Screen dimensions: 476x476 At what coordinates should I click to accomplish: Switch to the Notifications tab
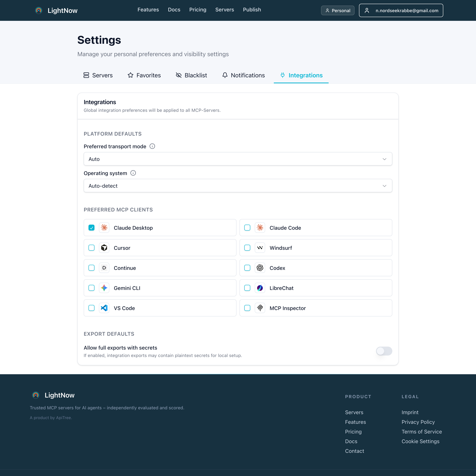point(243,75)
